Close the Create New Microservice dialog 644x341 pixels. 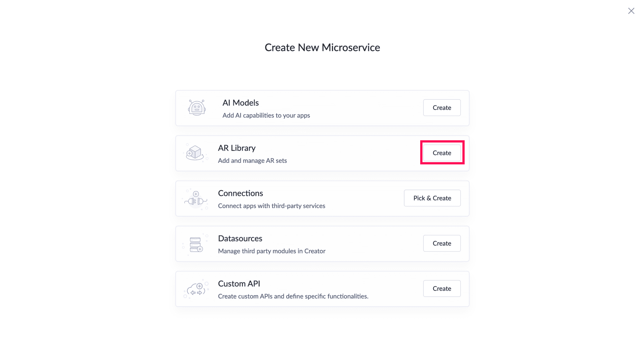[631, 11]
